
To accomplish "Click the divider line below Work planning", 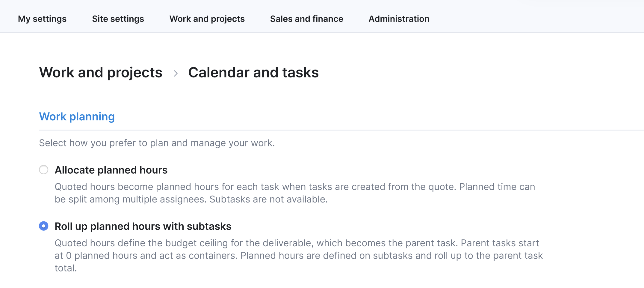I will [329, 130].
